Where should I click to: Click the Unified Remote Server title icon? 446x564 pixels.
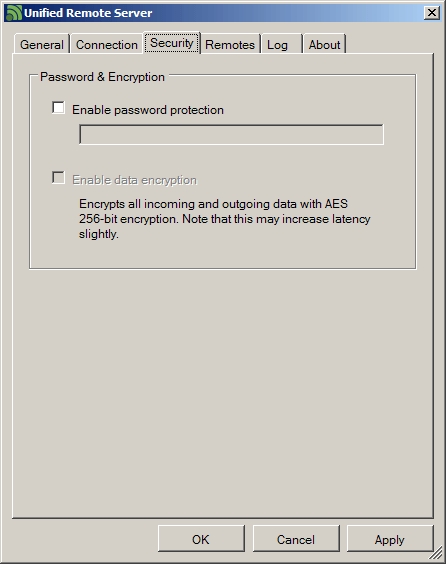[13, 13]
